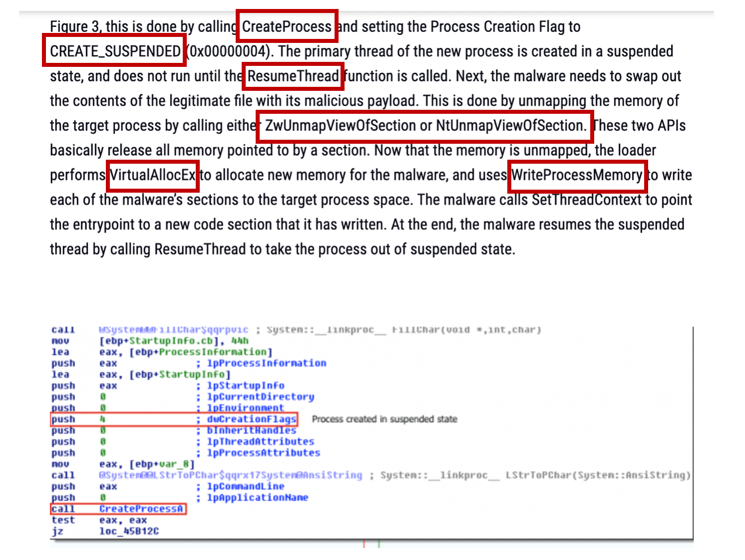745x560 pixels.
Task: Click 'Process created in suspended state' annotation
Action: [x=384, y=419]
